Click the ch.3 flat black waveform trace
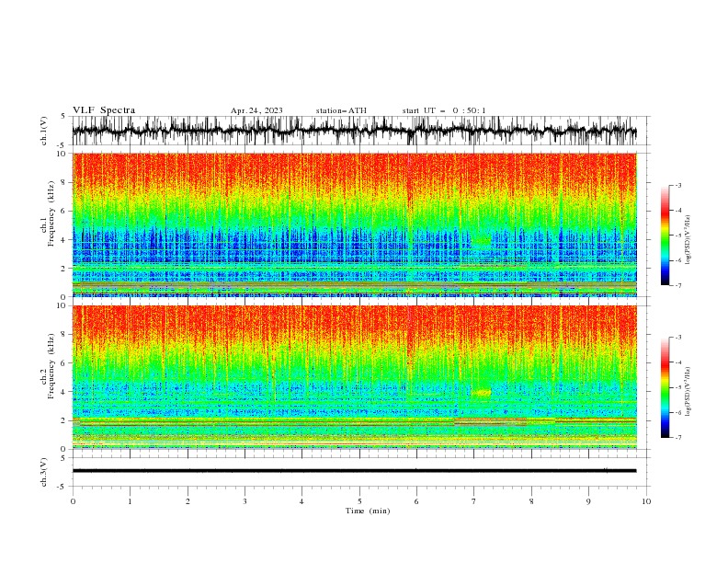728x563 pixels. 354,471
